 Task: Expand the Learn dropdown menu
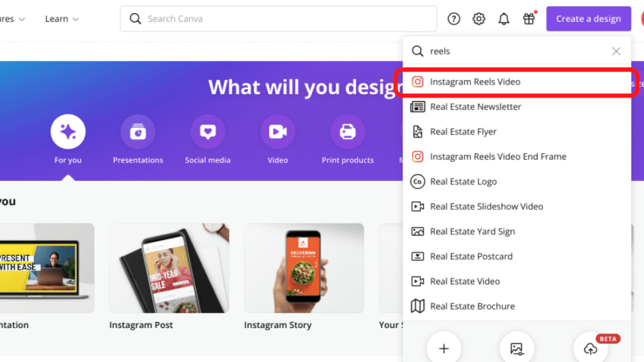(62, 19)
